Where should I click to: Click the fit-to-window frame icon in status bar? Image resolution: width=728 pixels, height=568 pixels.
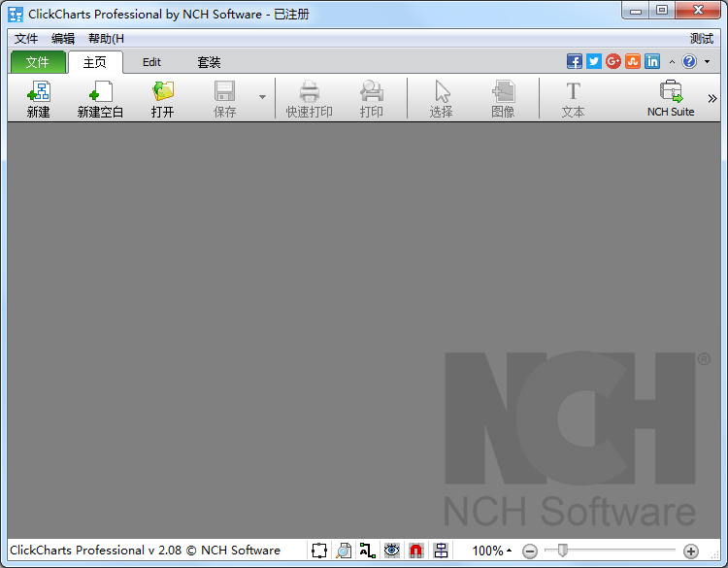[319, 551]
